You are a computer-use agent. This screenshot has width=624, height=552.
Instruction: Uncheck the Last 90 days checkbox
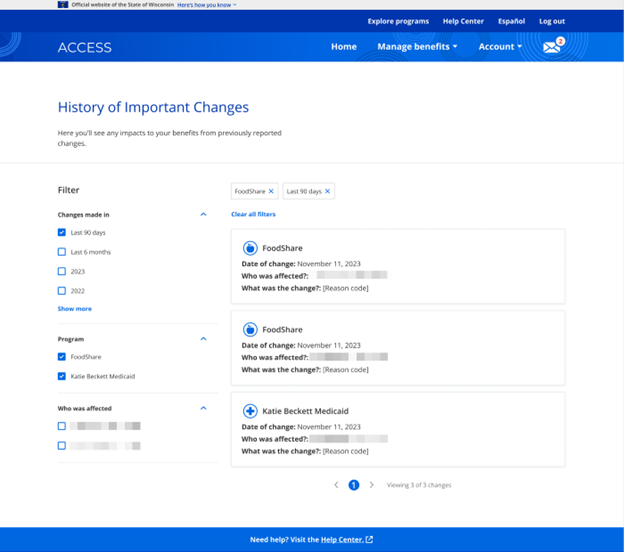[x=62, y=232]
